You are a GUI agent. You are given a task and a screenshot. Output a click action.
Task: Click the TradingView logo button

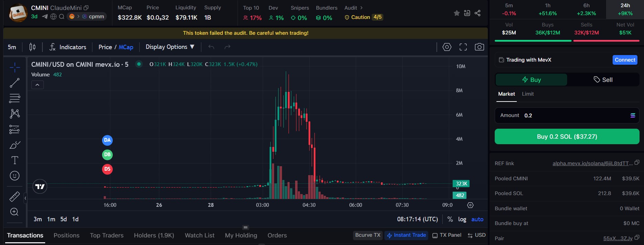click(x=40, y=187)
